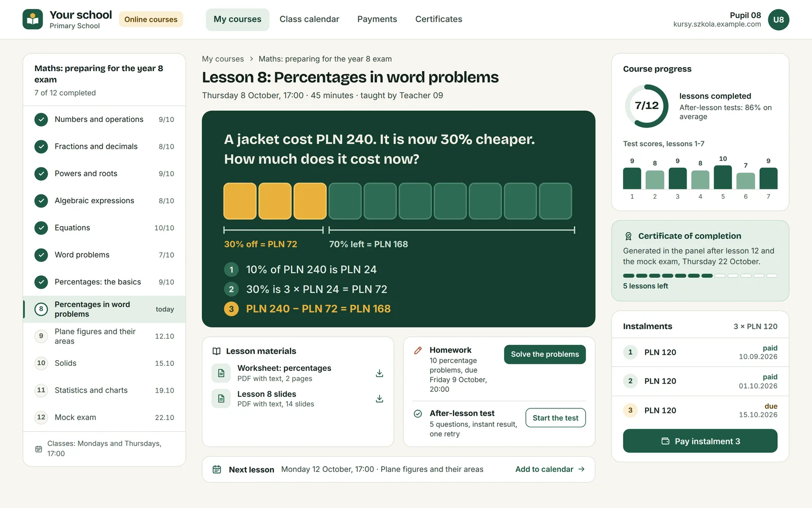812x508 pixels.
Task: Click the '70% left = PLN 168' label
Action: point(368,244)
